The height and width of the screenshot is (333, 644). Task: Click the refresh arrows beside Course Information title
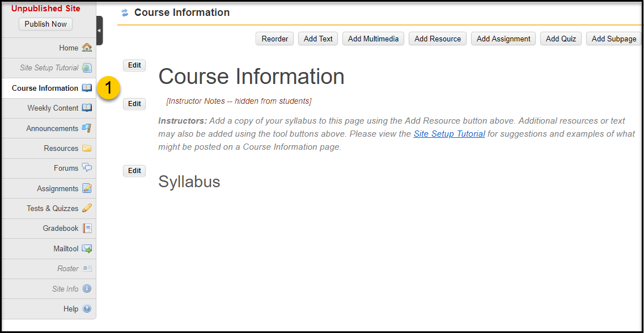(125, 12)
